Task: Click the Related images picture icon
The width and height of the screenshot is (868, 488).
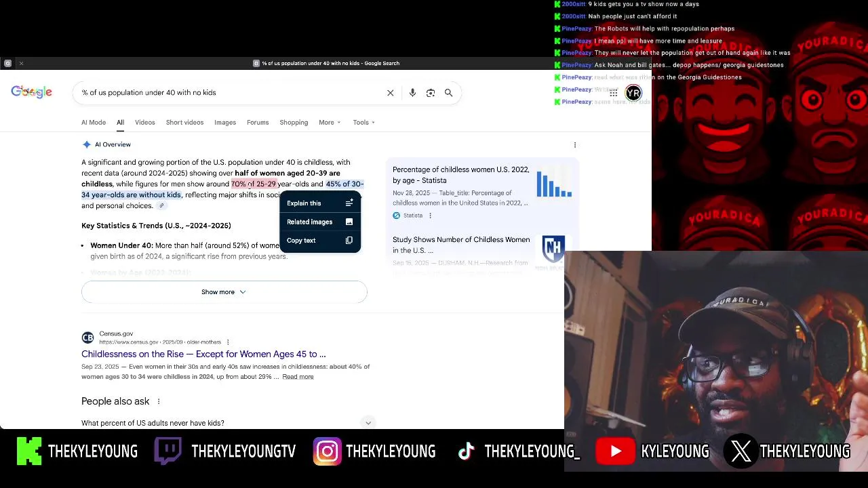Action: [x=349, y=222]
